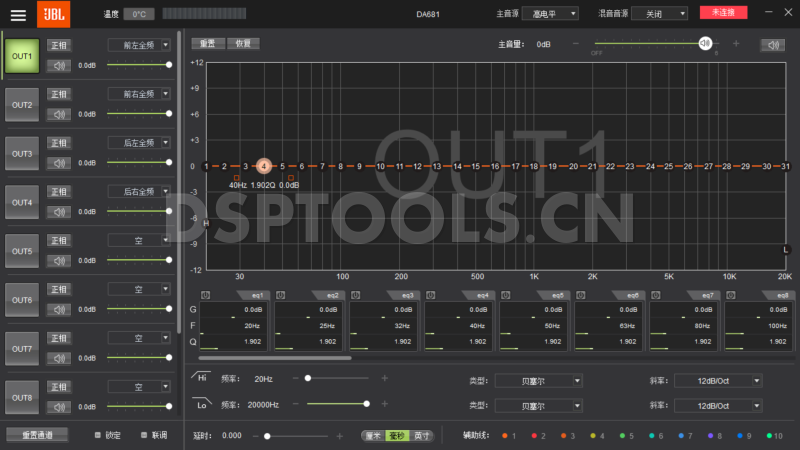Viewport: 800px width, 450px height.
Task: Open Hi-pass filter 类型 dropdown
Action: pos(538,381)
